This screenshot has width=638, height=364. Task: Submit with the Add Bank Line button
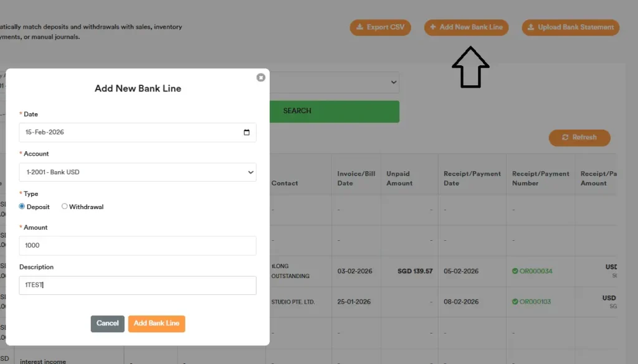coord(156,324)
